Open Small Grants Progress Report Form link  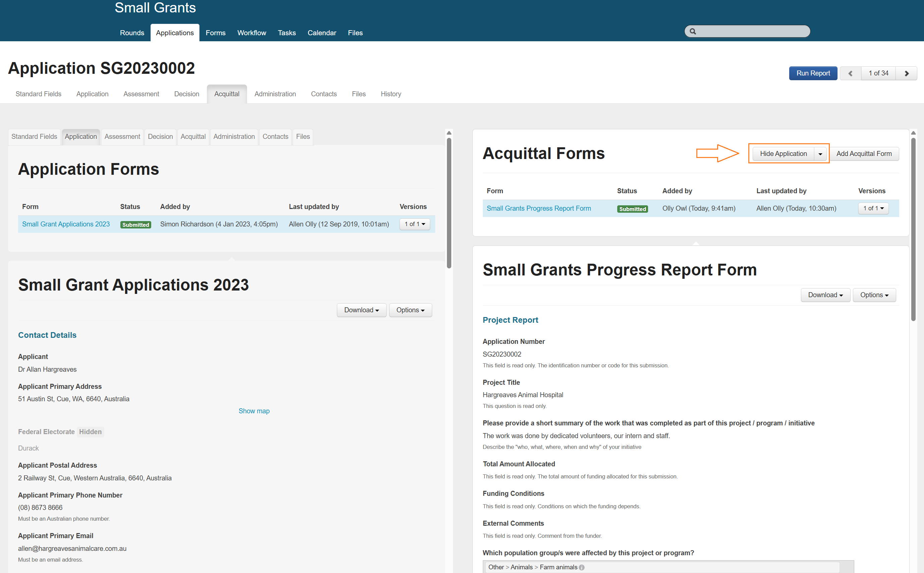click(538, 208)
